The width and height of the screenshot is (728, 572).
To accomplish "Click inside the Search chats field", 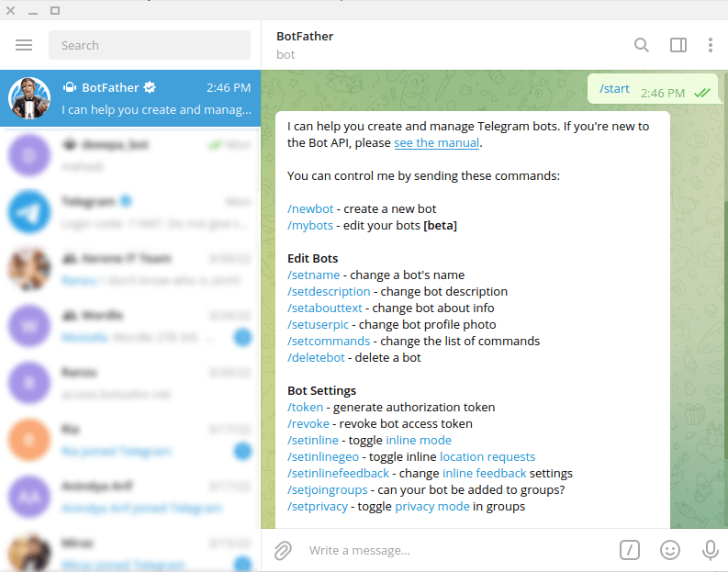I will click(x=149, y=45).
